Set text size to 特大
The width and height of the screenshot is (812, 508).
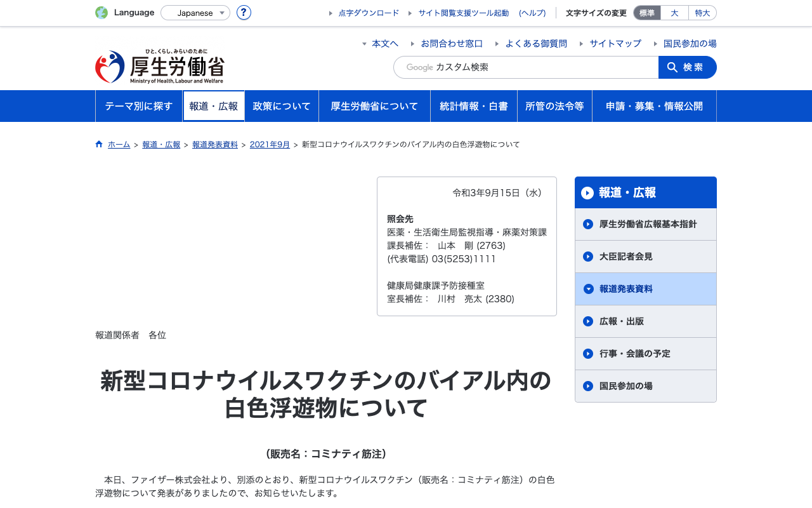click(702, 13)
